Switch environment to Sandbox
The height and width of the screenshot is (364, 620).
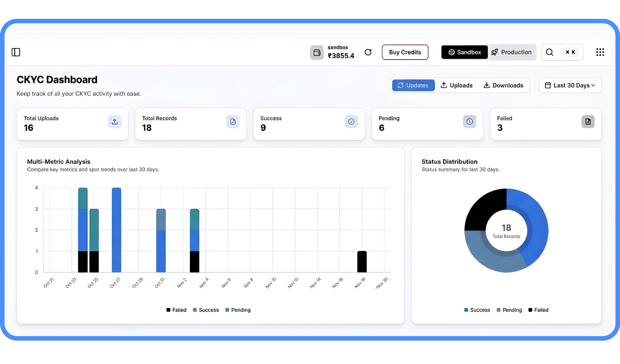[464, 52]
